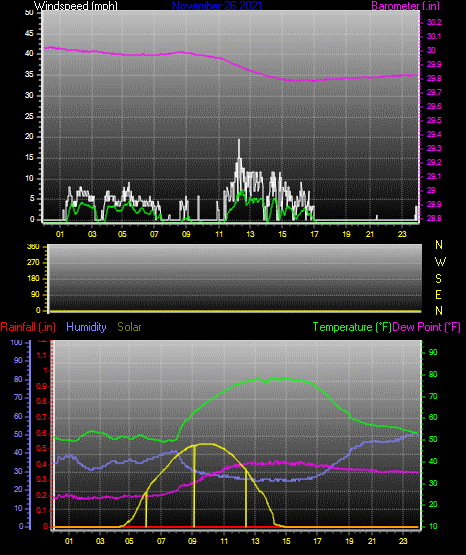Click the 30.1 barometer scale value
Image resolution: width=466 pixels, height=555 pixels.
(434, 36)
